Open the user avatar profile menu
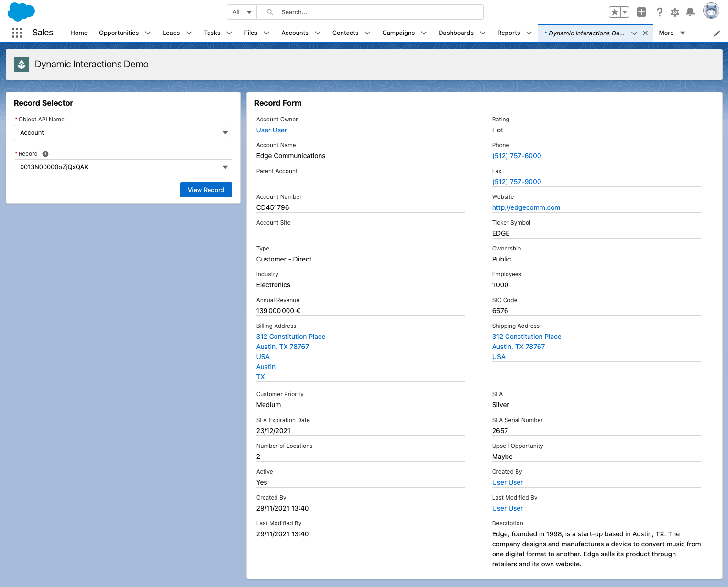 [x=711, y=11]
